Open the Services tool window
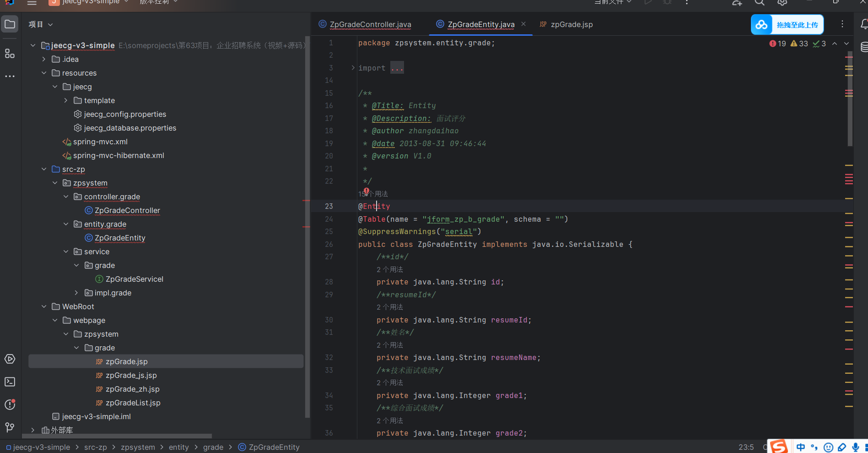 pos(10,359)
